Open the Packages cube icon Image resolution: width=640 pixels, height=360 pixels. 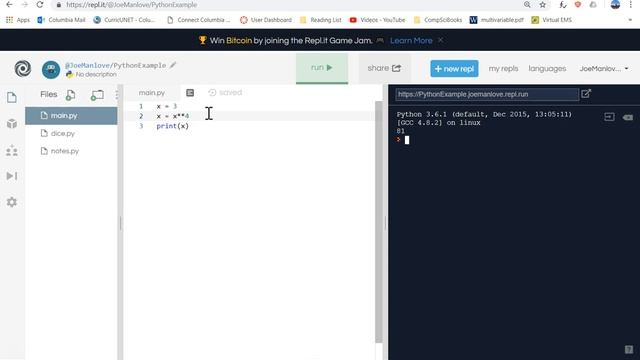(12, 124)
